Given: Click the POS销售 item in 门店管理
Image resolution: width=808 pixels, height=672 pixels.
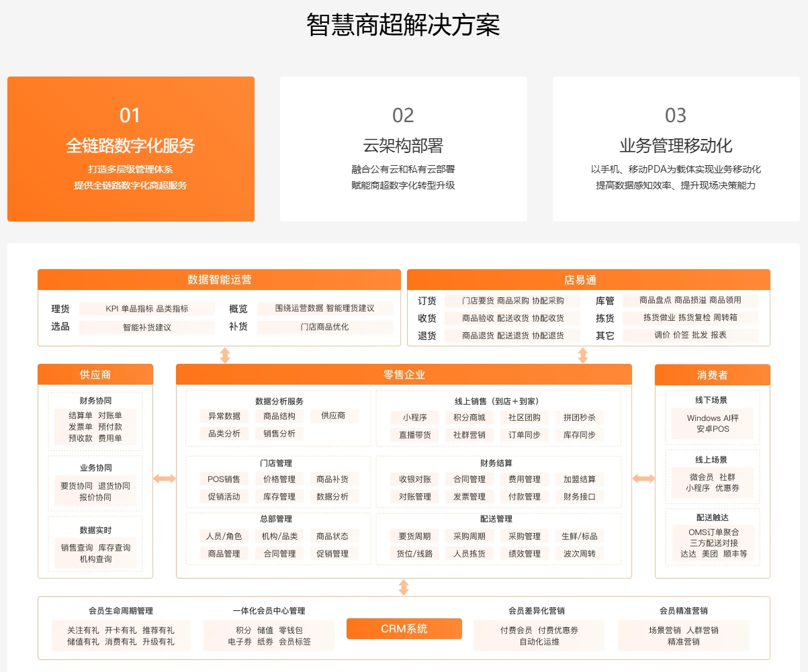Looking at the screenshot, I should tap(224, 479).
